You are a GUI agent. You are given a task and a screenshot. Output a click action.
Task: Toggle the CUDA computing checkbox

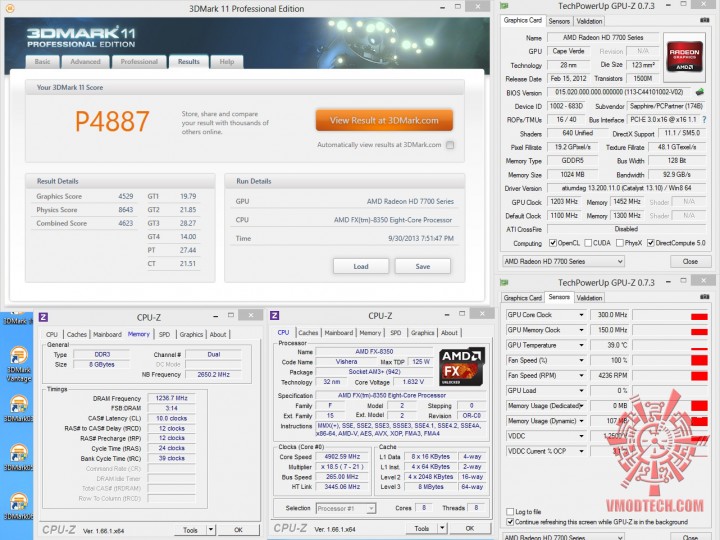point(588,243)
